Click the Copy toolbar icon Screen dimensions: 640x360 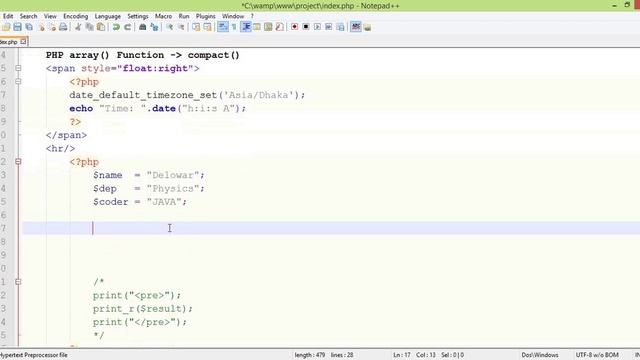[89, 27]
